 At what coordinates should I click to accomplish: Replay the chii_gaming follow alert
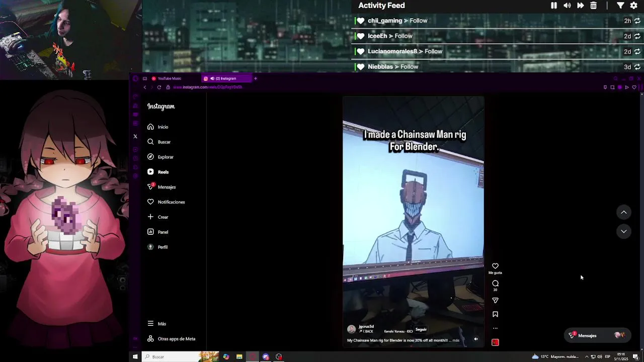pos(637,21)
